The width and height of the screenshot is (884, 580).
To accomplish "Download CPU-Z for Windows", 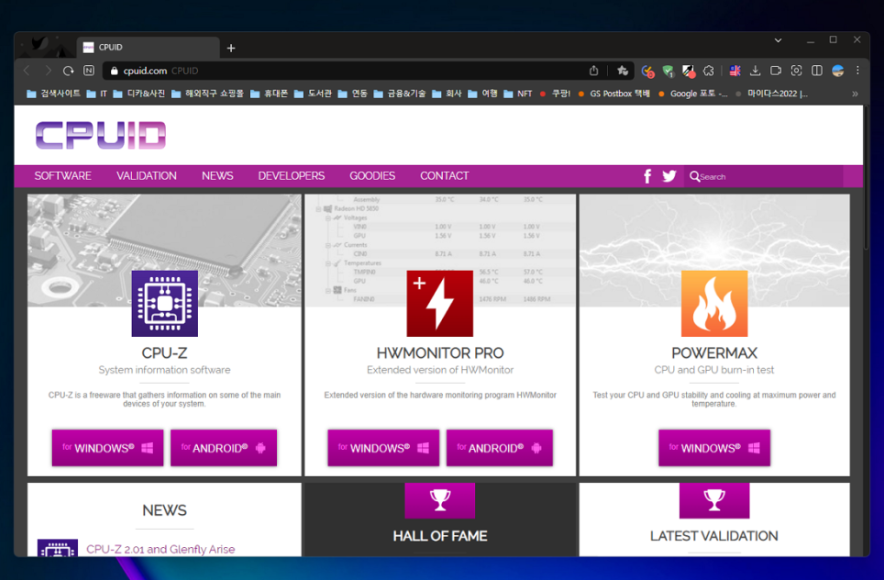I will [108, 448].
